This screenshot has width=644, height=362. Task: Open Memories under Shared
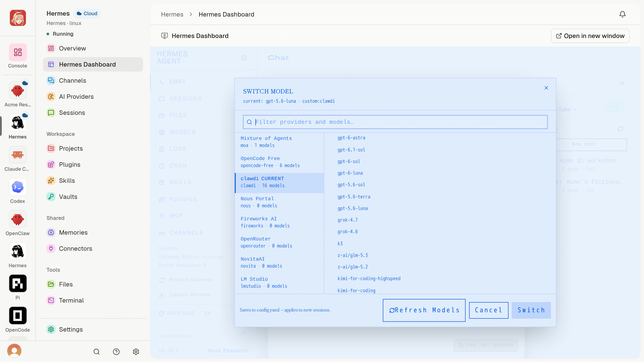click(x=93, y=233)
